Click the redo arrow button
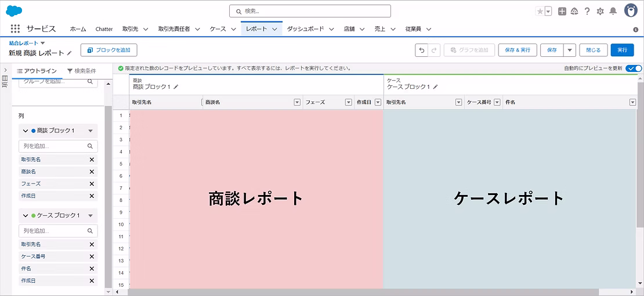The height and width of the screenshot is (296, 644). coord(434,50)
